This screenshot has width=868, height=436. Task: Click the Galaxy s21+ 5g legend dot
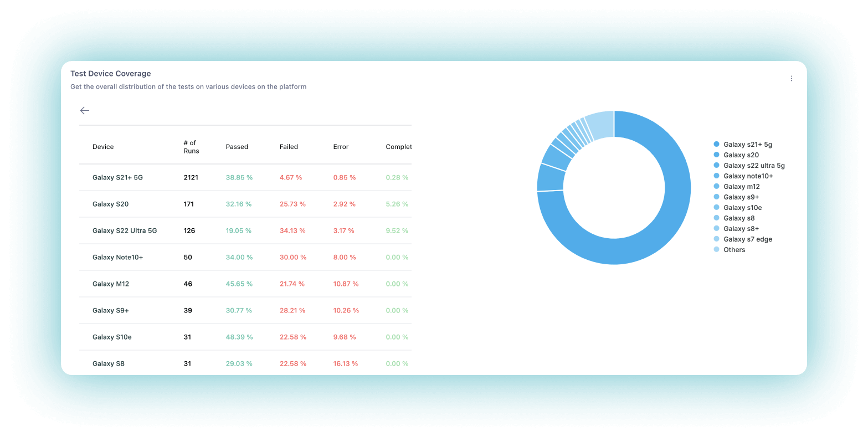click(716, 145)
